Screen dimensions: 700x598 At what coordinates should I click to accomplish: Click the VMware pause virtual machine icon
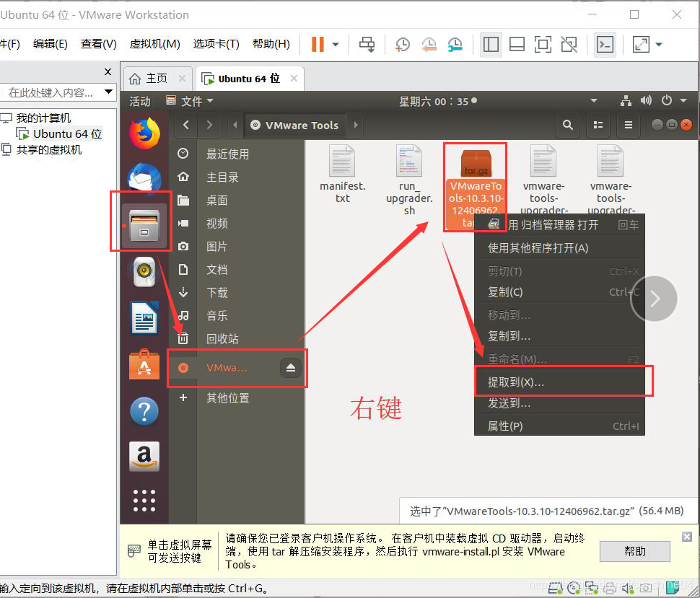tap(318, 44)
